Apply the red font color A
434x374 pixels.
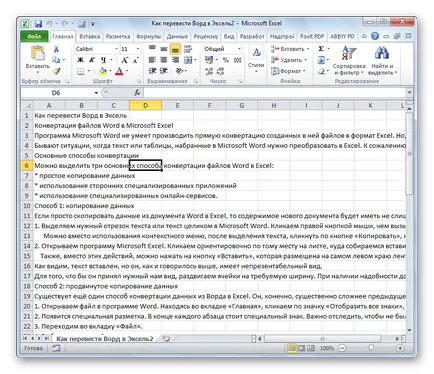click(x=119, y=71)
